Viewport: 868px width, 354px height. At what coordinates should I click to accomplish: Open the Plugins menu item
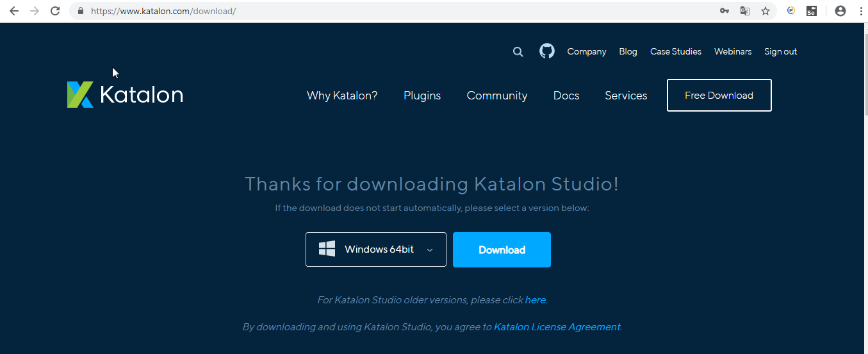[x=422, y=96]
